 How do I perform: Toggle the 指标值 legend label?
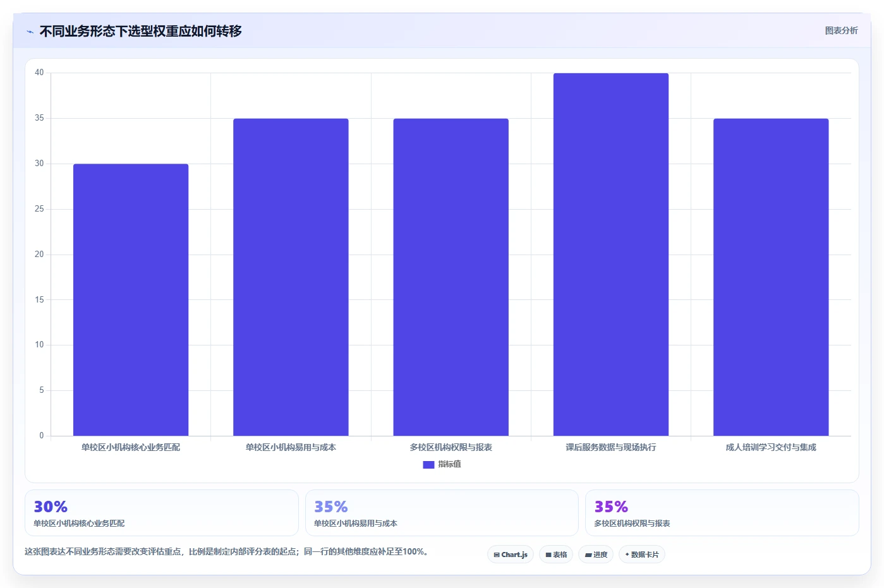(x=449, y=464)
